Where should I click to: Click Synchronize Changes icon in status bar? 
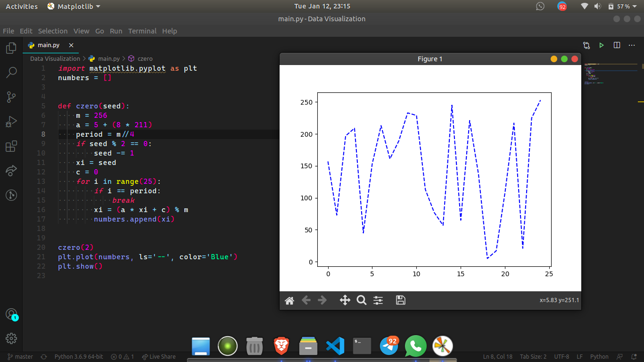click(44, 357)
